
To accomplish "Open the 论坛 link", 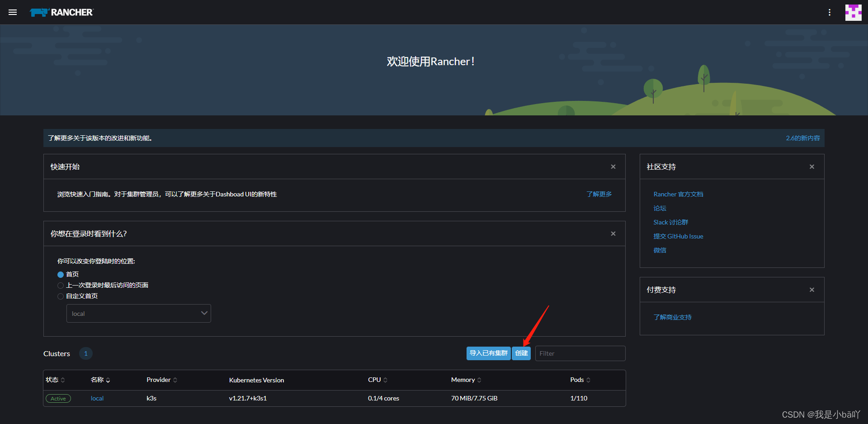I will [660, 208].
